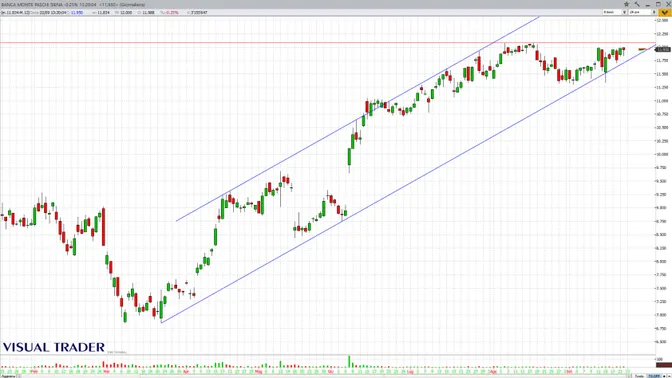This screenshot has width=672, height=378.
Task: Click the large green gap-up candle in June
Action: (349, 156)
